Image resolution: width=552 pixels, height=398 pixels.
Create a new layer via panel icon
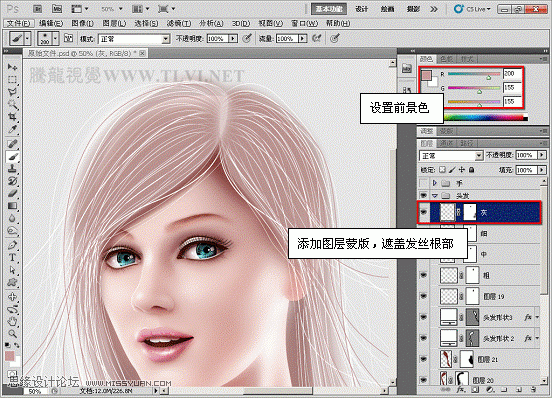(x=519, y=390)
